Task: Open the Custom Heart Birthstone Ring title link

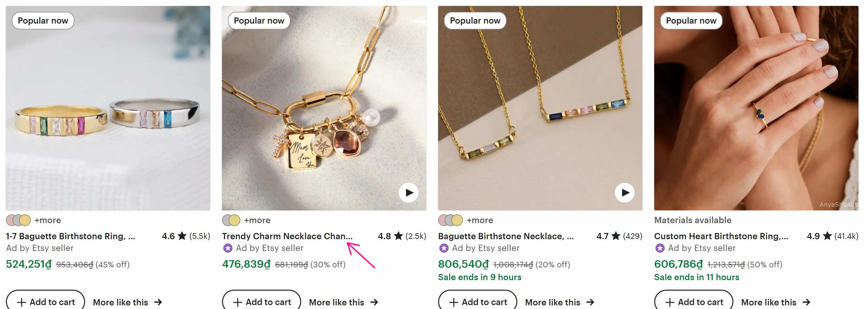Action: pyautogui.click(x=721, y=236)
